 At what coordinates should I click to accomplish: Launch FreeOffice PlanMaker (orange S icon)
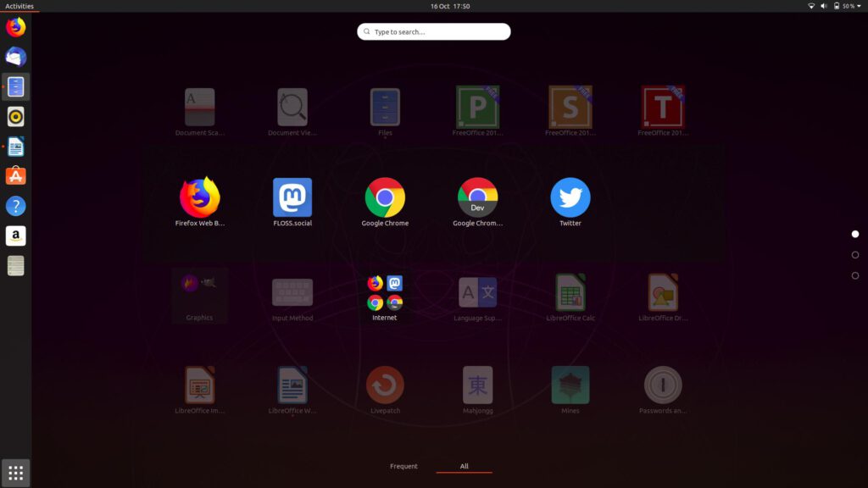point(570,107)
